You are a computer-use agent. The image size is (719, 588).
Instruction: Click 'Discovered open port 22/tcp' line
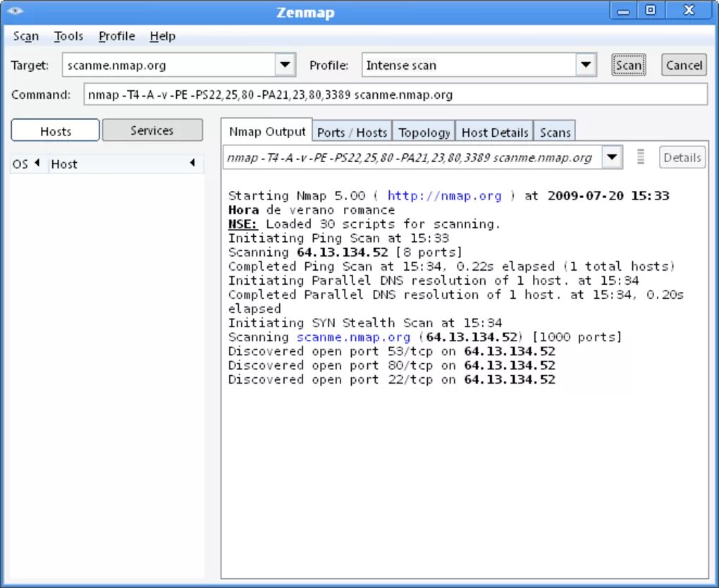point(392,380)
